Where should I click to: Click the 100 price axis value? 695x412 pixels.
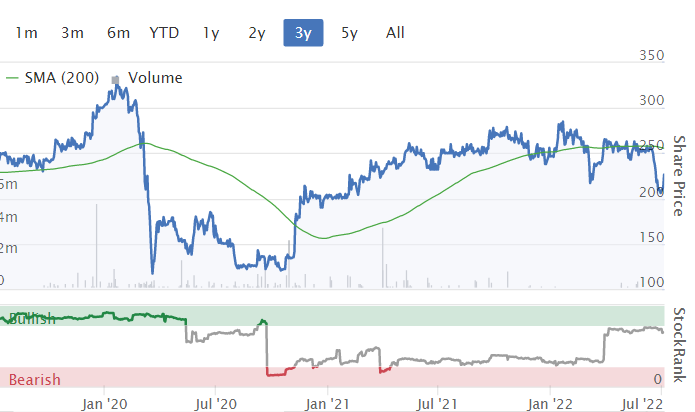(652, 282)
